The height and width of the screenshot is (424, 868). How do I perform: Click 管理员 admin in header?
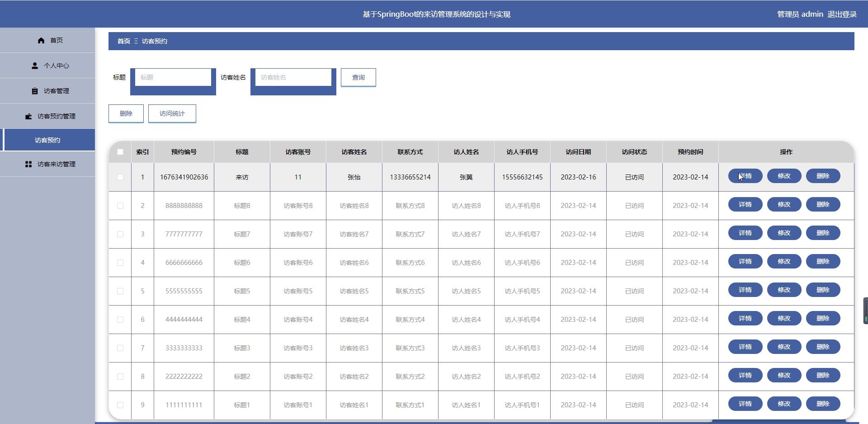800,14
